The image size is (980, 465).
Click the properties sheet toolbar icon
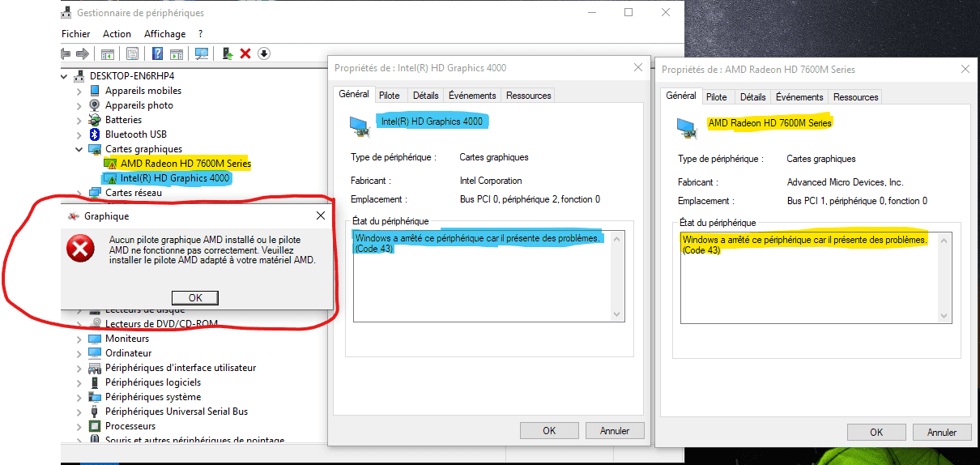(132, 53)
